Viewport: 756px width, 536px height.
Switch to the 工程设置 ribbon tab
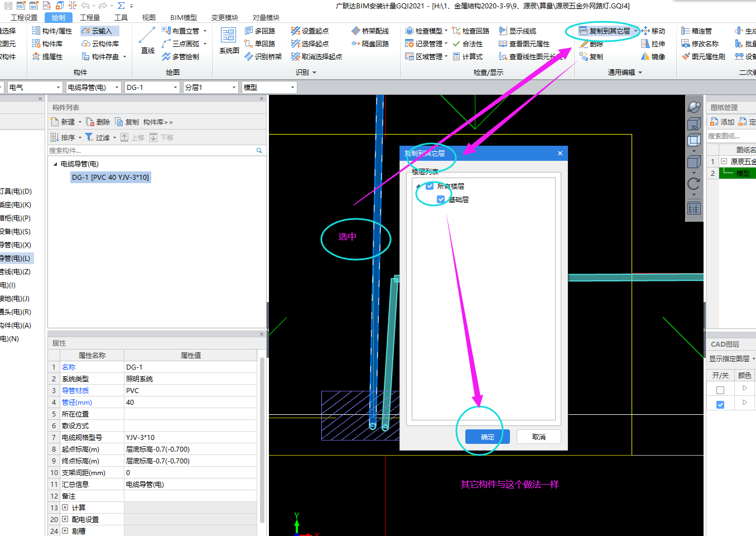pos(24,17)
